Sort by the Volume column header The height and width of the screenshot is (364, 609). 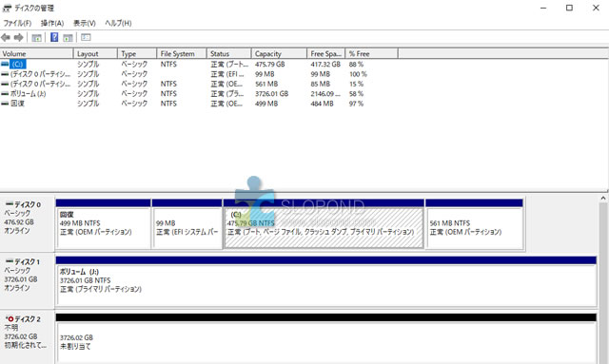tap(36, 53)
